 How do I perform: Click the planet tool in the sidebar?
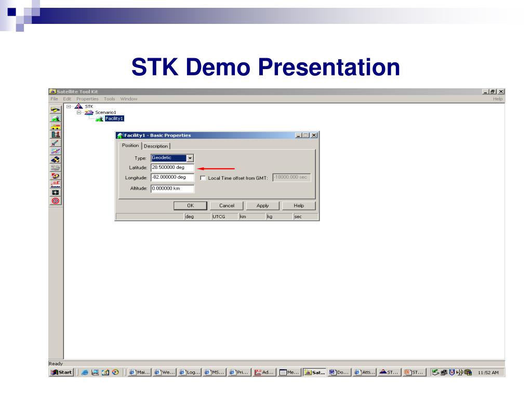coord(56,151)
